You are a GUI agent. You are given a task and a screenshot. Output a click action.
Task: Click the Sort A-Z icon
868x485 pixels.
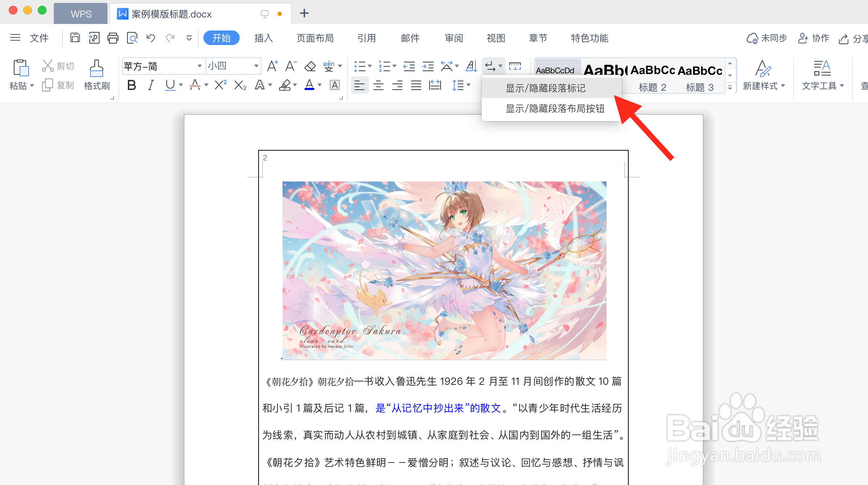point(471,66)
